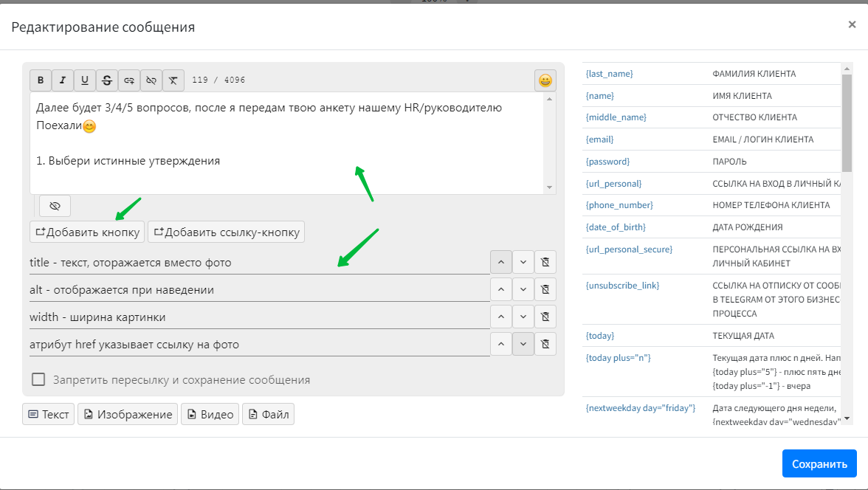Click the variables list scroll-up arrow

847,69
